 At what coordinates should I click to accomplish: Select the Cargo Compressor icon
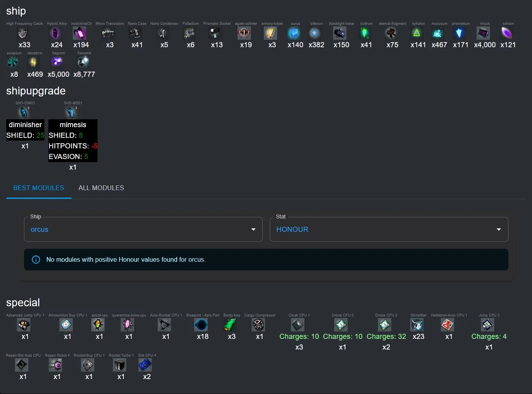(x=259, y=325)
